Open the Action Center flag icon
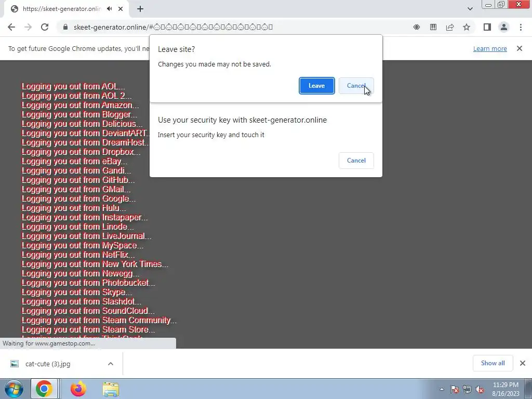532x399 pixels. 455,390
